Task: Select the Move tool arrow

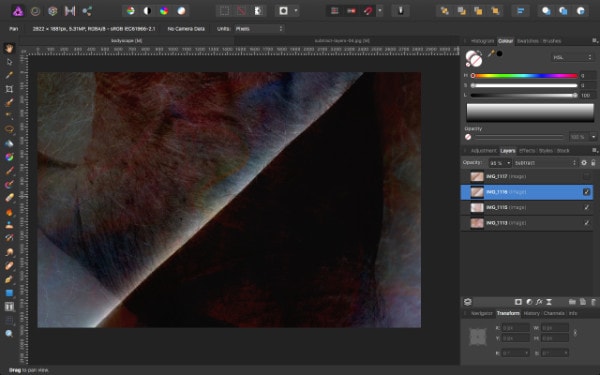Action: click(9, 62)
